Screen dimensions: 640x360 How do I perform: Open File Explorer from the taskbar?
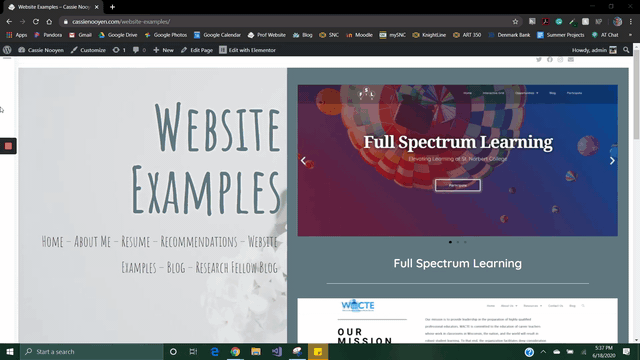point(256,351)
